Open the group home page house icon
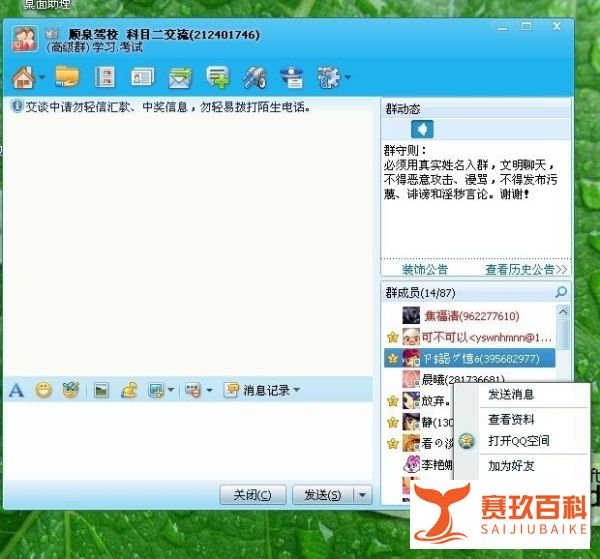 (x=23, y=77)
